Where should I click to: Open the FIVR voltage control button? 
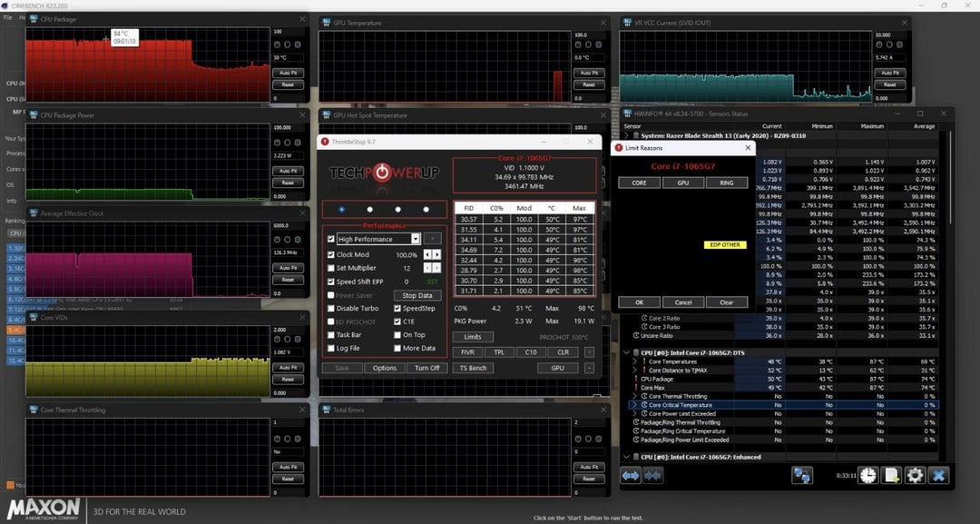coord(467,352)
